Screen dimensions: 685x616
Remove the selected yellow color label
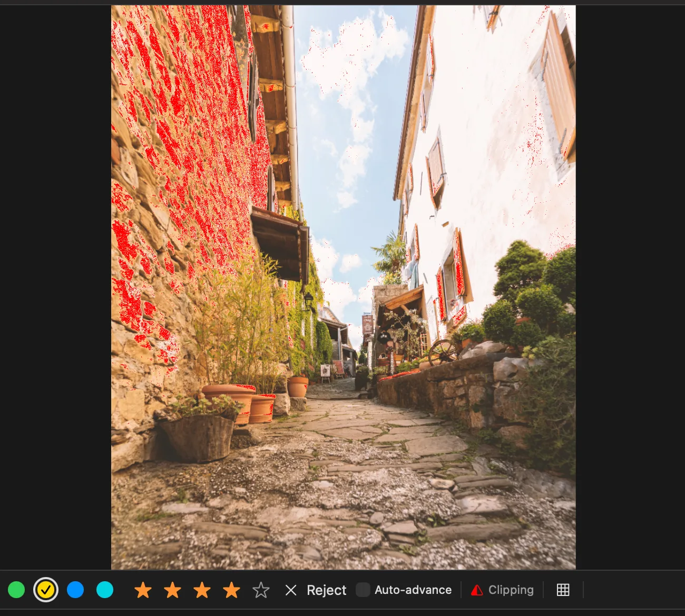click(46, 590)
